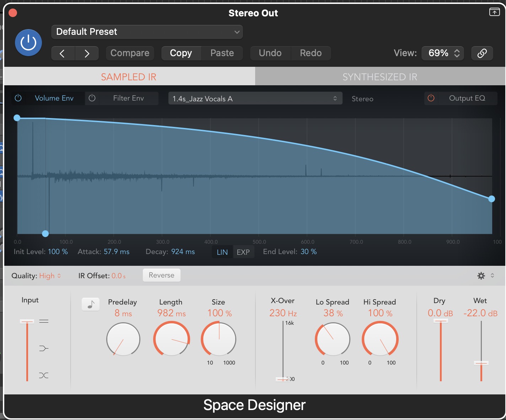
Task: Select the swapped channels input mode icon
Action: [44, 375]
